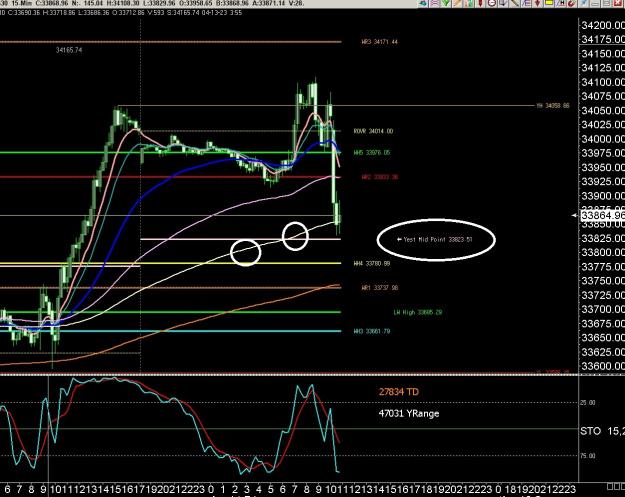Click the current price box 33864.96
Viewport: 625px width, 497px height.
click(602, 216)
